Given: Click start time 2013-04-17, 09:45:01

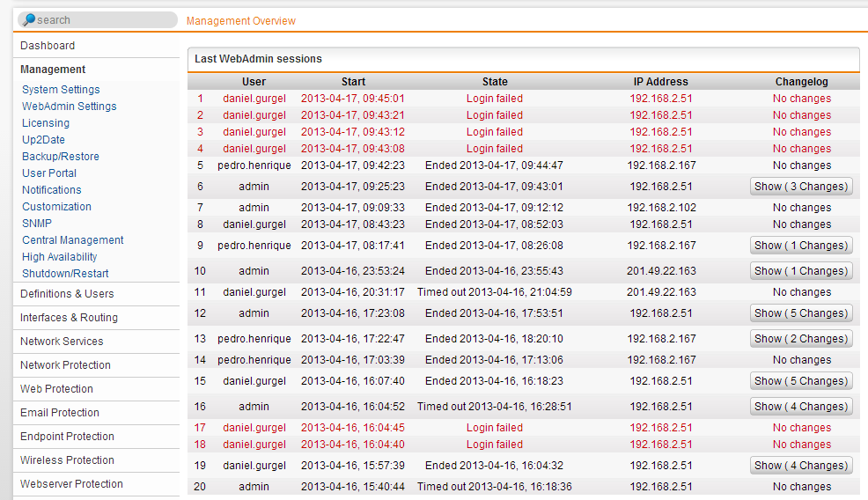Looking at the screenshot, I should 353,99.
